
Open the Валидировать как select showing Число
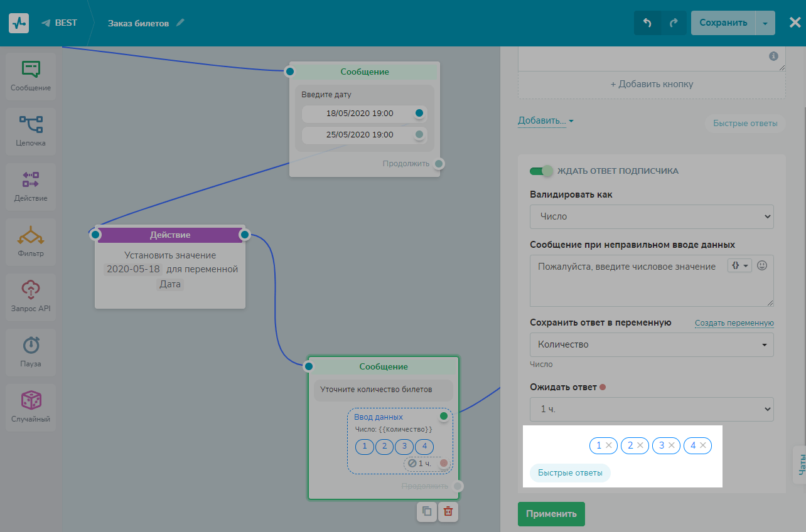coord(652,216)
